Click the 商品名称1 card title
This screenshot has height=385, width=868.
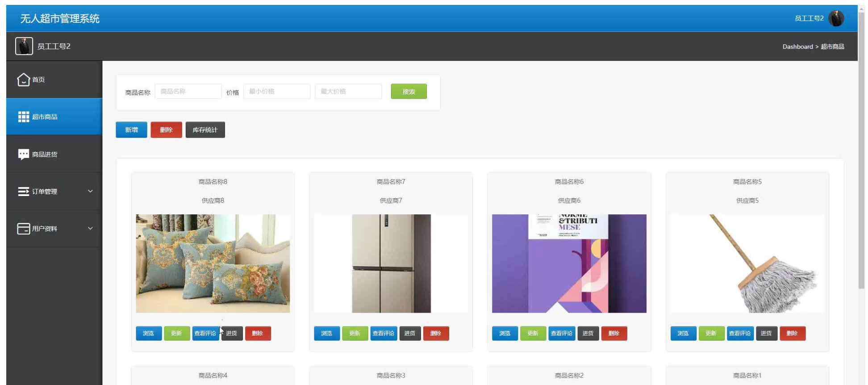pos(747,376)
